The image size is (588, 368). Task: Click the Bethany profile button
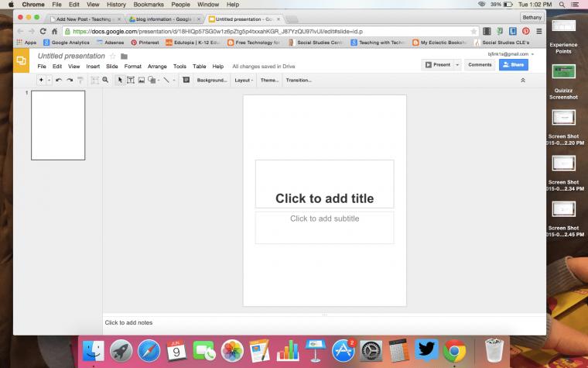click(x=532, y=17)
